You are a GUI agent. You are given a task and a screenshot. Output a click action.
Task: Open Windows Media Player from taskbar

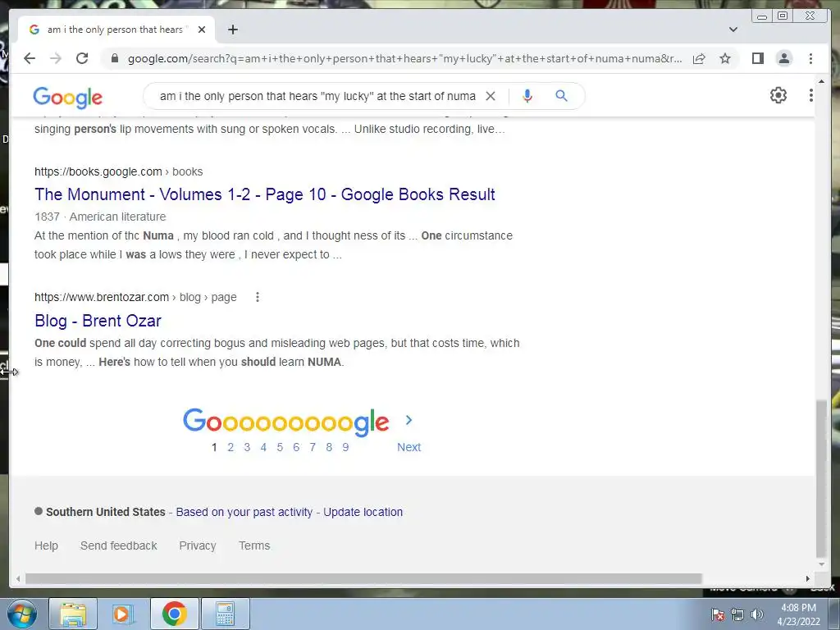123,614
